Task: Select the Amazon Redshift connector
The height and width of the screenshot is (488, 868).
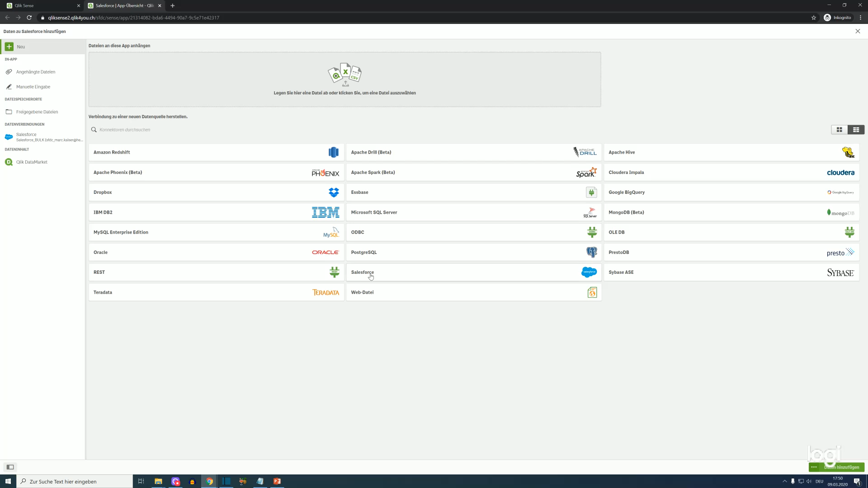Action: click(x=216, y=152)
